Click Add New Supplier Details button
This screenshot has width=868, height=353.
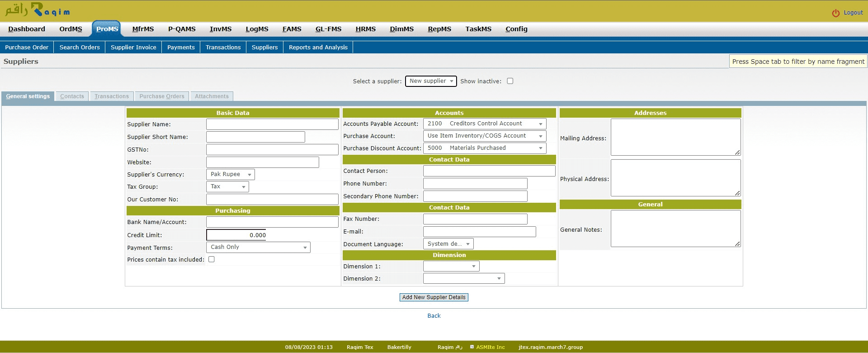[434, 297]
